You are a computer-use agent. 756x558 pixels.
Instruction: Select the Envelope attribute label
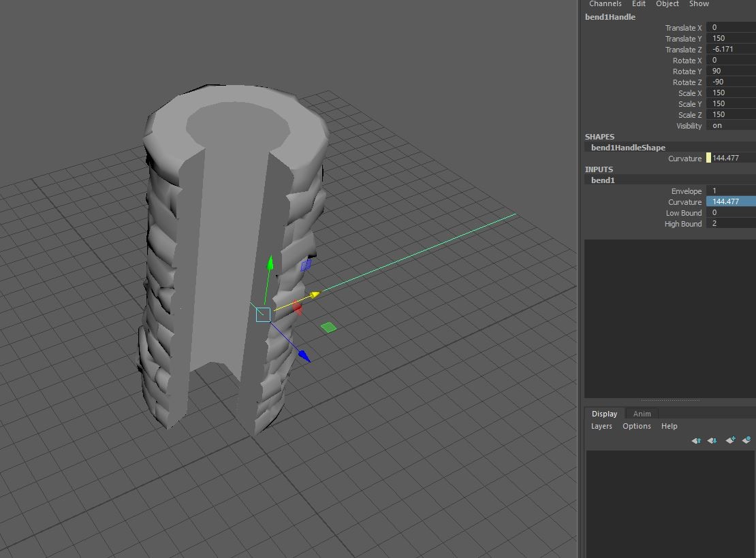[x=686, y=191]
